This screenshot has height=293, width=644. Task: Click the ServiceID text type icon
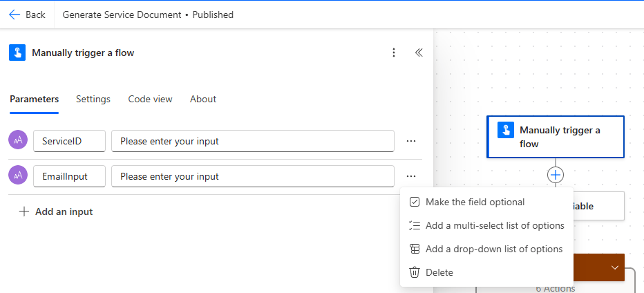18,140
